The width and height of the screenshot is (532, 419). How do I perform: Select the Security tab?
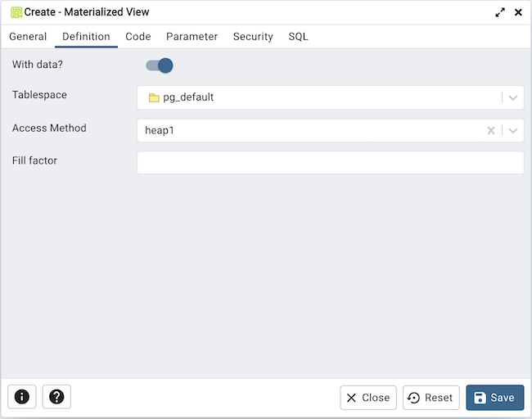pyautogui.click(x=253, y=37)
